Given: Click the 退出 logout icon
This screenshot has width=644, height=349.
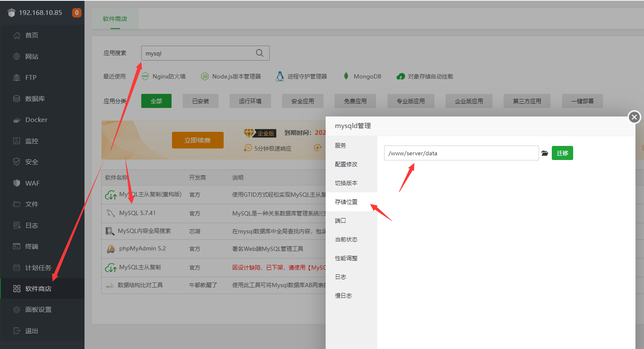Looking at the screenshot, I should click(x=17, y=331).
